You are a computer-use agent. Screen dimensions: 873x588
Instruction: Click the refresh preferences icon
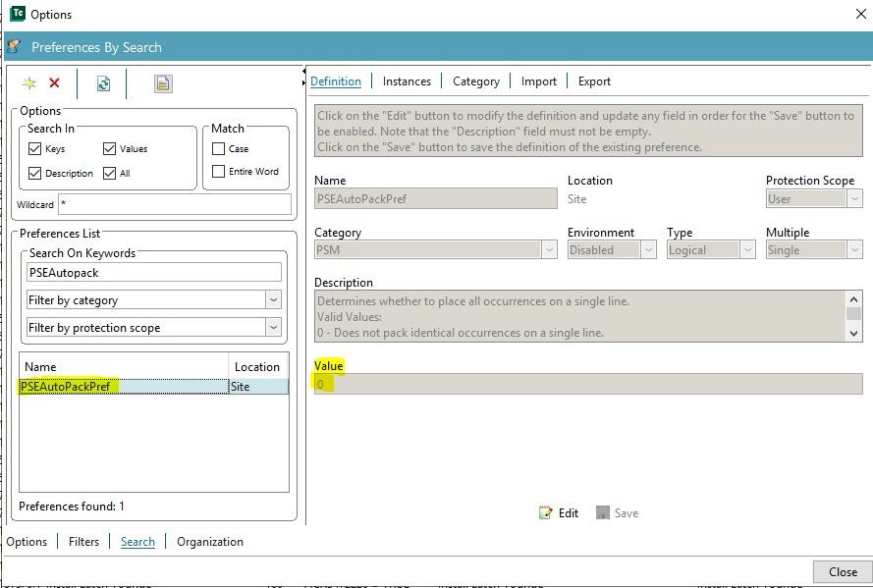point(103,84)
